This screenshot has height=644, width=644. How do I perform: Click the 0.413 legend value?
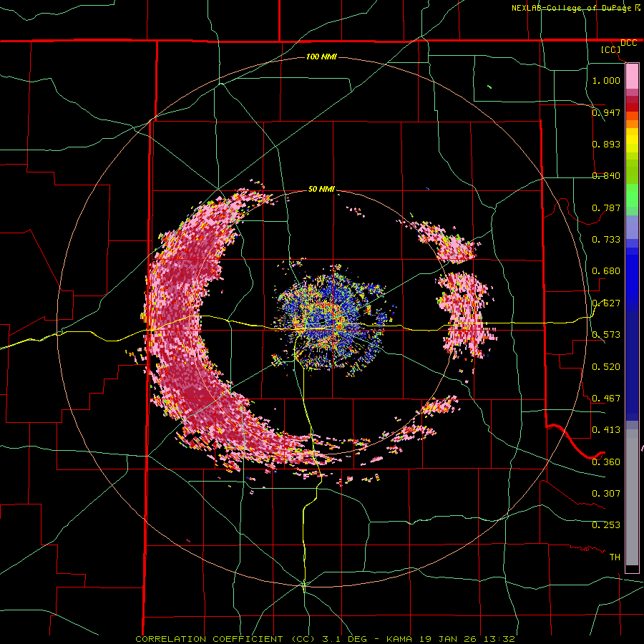click(606, 429)
